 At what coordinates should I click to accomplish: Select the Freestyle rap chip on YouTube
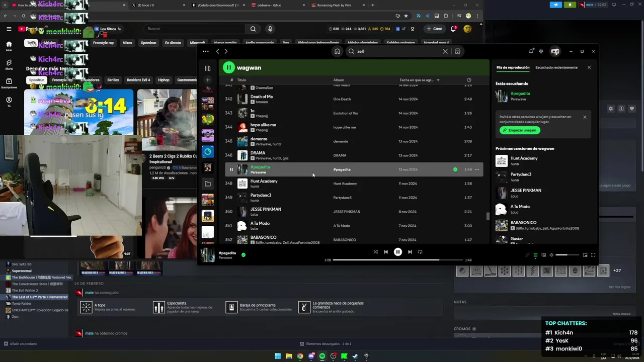pos(103,43)
